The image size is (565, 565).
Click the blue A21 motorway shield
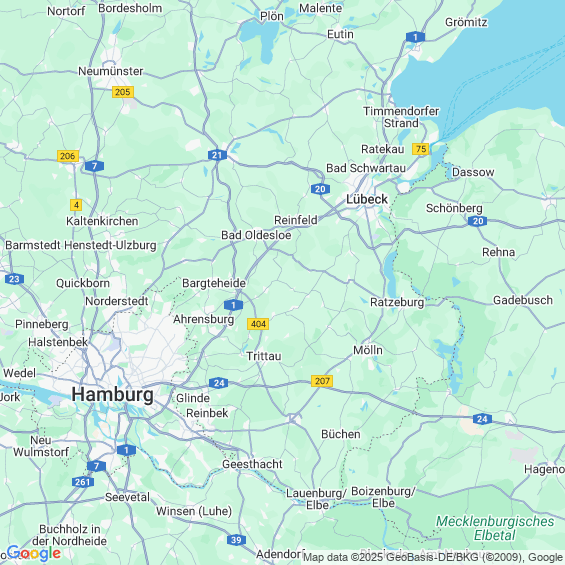click(217, 155)
